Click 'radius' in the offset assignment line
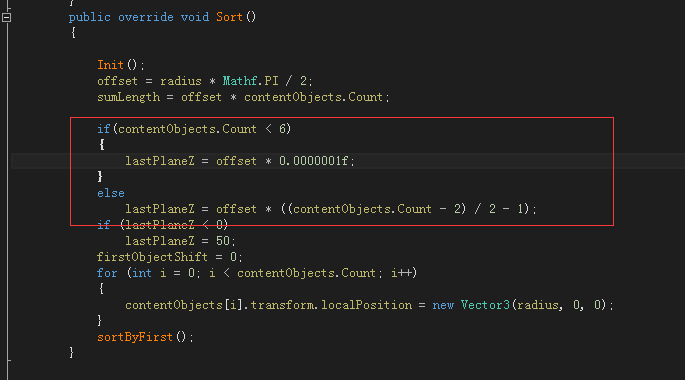The width and height of the screenshot is (685, 380). 181,81
